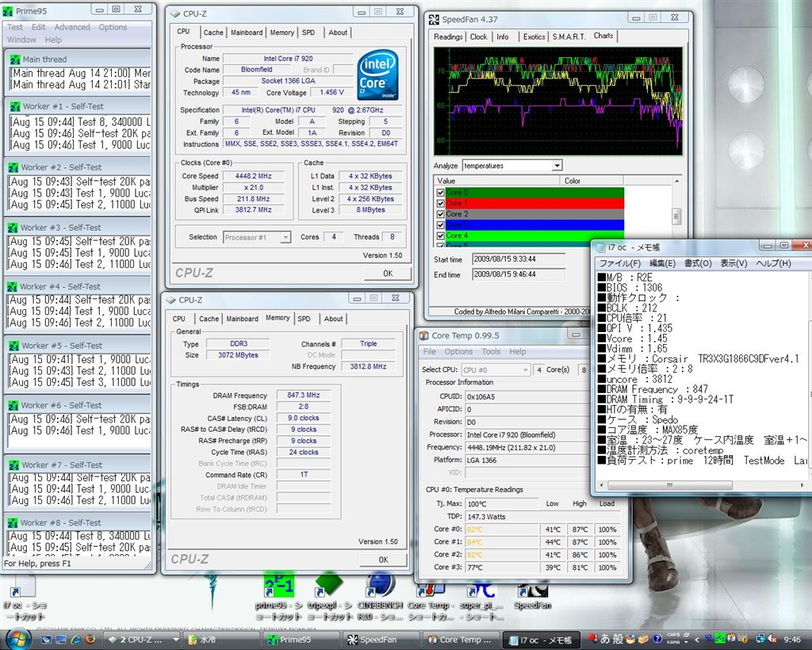Launch the Core Temp desktop shortcut
This screenshot has width=812, height=650.
429,591
